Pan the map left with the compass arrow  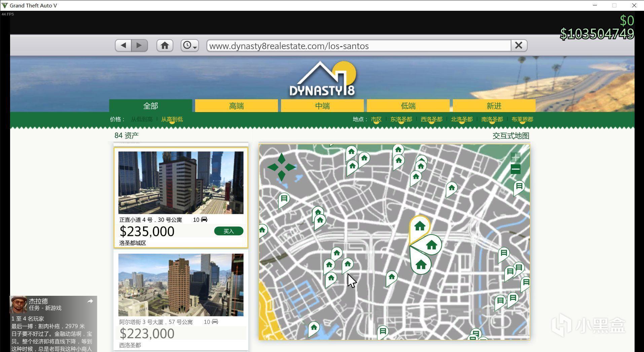pos(273,167)
